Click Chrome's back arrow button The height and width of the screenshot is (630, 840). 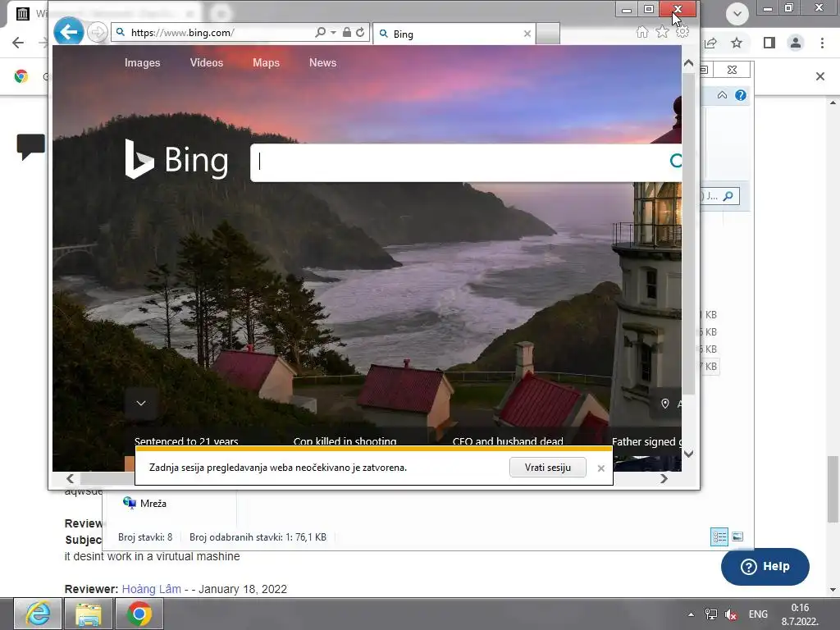(x=18, y=43)
